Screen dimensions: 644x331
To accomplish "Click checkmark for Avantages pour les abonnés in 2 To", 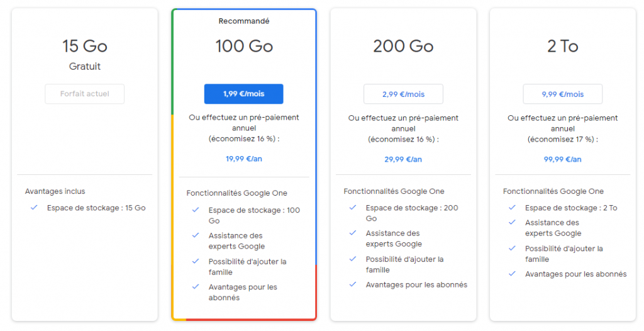I will (512, 274).
